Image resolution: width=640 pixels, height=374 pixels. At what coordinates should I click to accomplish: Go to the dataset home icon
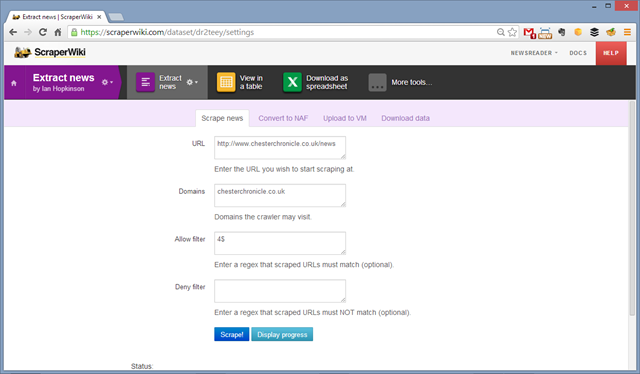14,83
